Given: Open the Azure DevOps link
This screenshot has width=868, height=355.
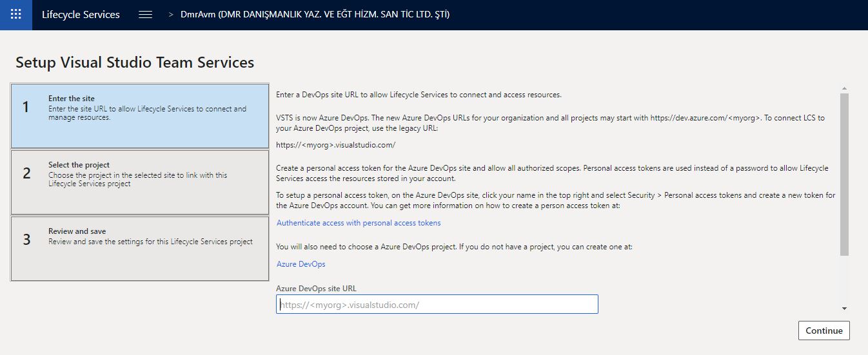Looking at the screenshot, I should point(301,264).
